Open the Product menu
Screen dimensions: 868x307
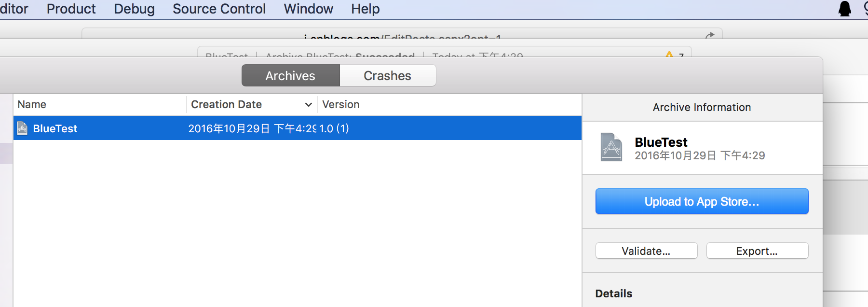(x=71, y=9)
